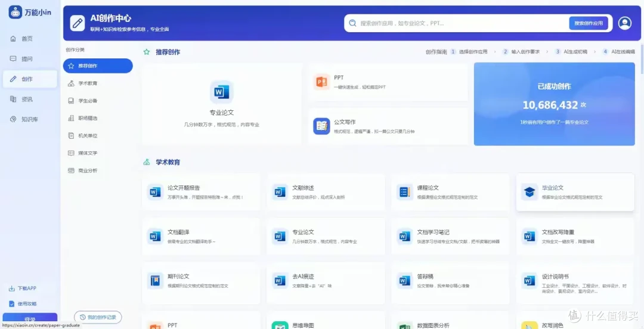This screenshot has width=644, height=329.
Task: Click guide step 1 选择创作应用
Action: (469, 52)
